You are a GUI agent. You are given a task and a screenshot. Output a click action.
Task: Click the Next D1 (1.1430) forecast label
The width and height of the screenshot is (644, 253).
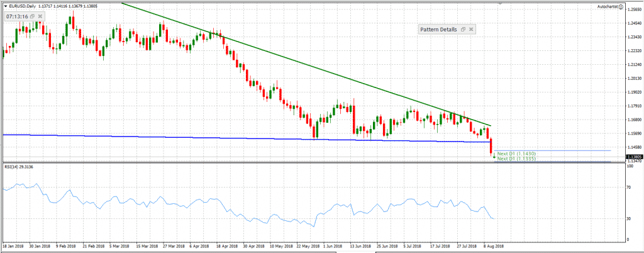coord(516,154)
